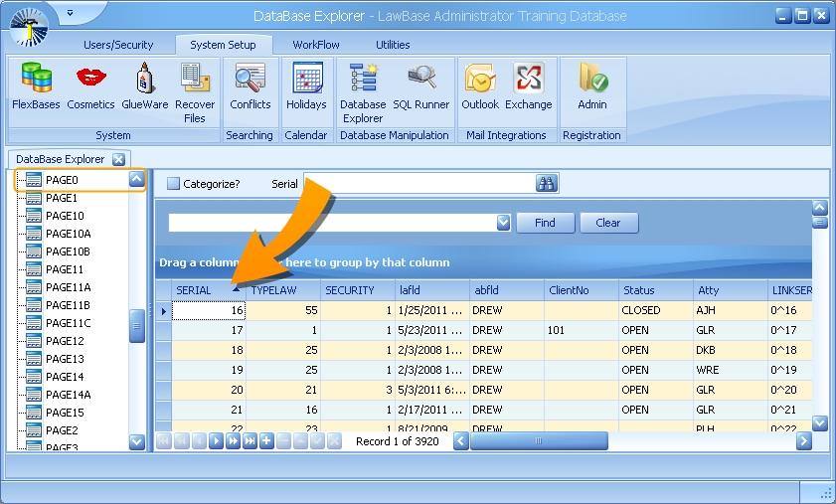The image size is (836, 504).
Task: Select PAGE14A in the table tree
Action: click(x=69, y=394)
